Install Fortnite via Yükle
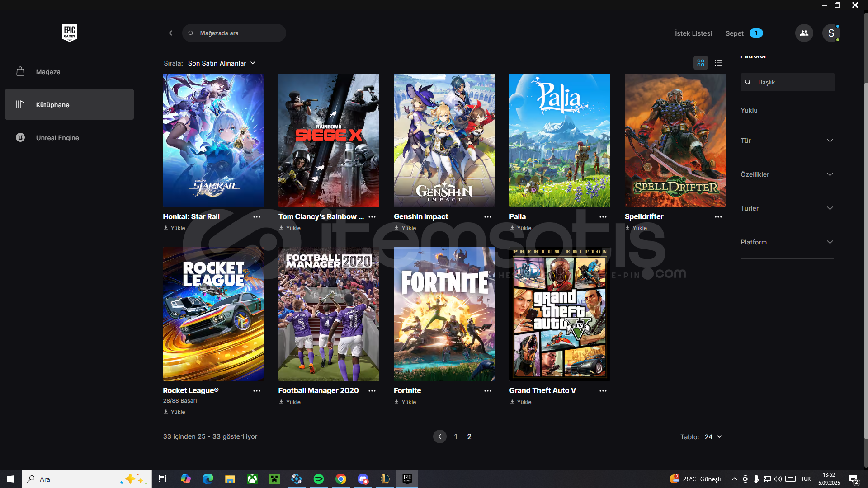The image size is (868, 488). (x=405, y=402)
